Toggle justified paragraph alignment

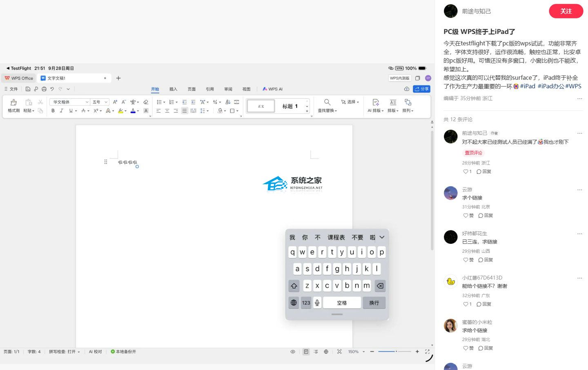[x=185, y=111]
